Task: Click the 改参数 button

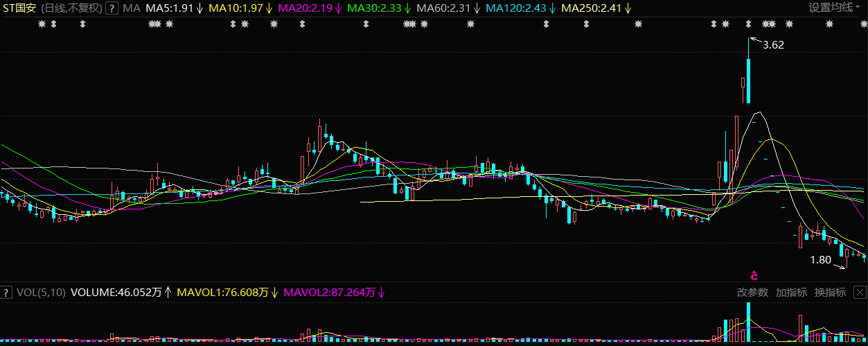Action: [752, 293]
